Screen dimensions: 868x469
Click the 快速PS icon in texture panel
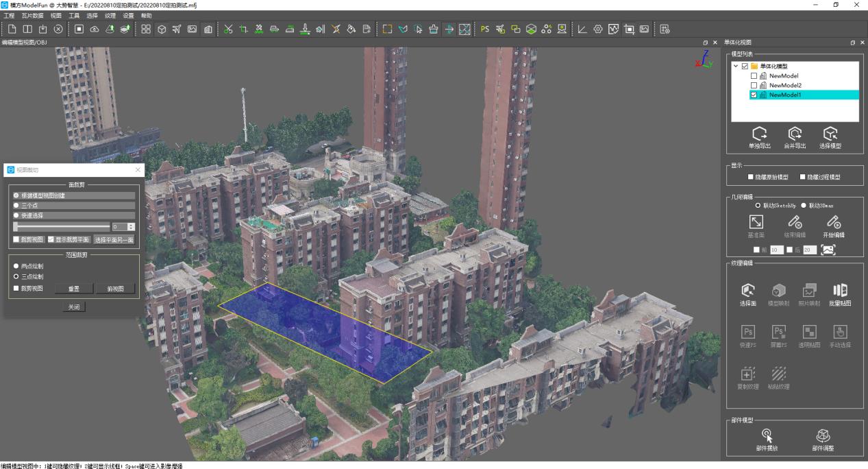[x=748, y=332]
